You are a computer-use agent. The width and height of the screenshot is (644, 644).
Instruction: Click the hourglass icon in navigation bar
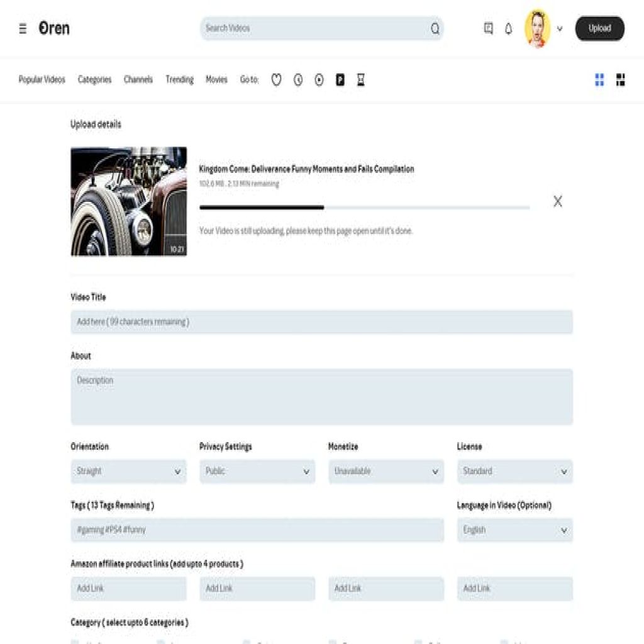tap(361, 80)
